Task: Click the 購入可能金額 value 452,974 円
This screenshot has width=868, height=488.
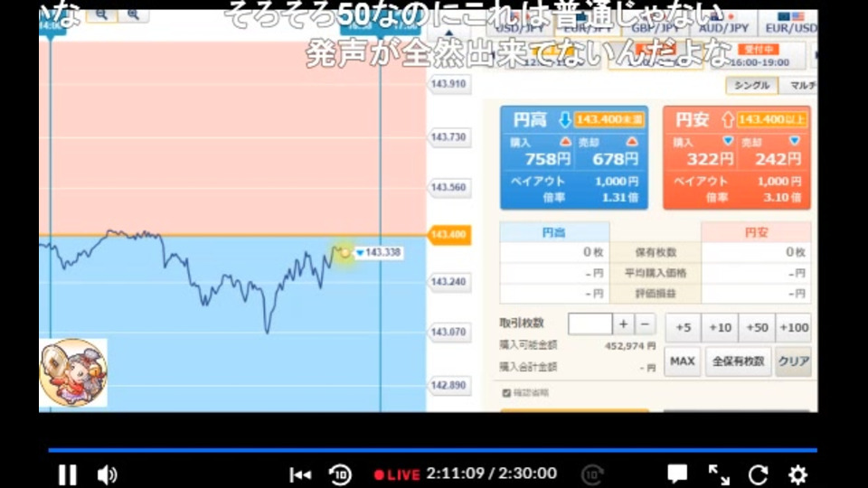Action: point(630,346)
